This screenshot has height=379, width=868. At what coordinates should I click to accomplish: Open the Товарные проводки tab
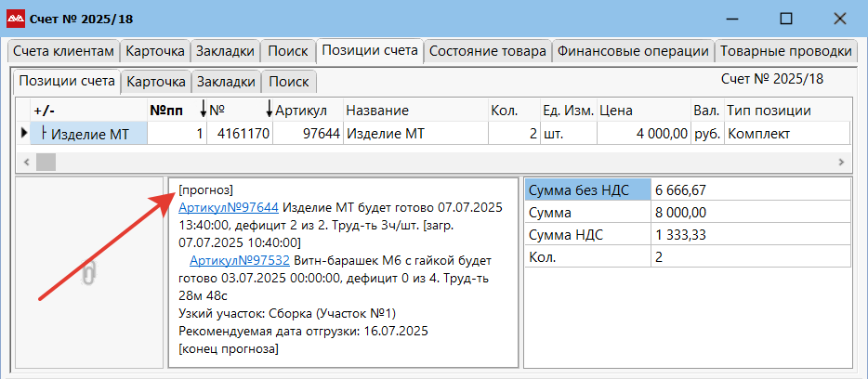coord(785,51)
